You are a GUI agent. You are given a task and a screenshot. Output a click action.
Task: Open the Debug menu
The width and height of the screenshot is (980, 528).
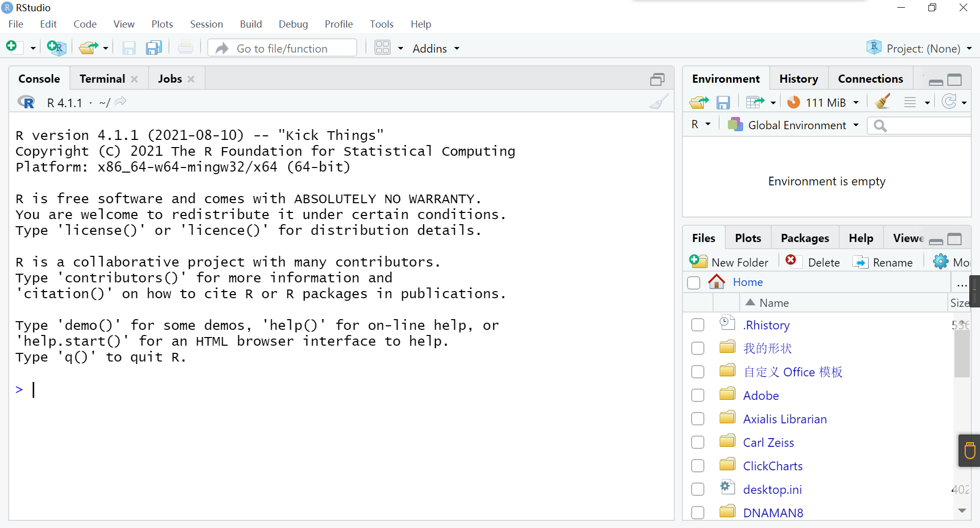(293, 24)
